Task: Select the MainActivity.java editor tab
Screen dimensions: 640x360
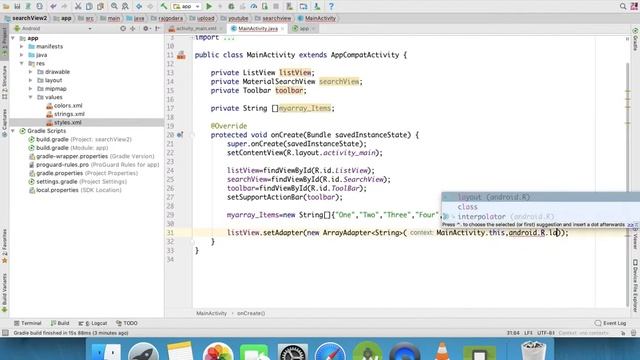Action: [x=258, y=29]
